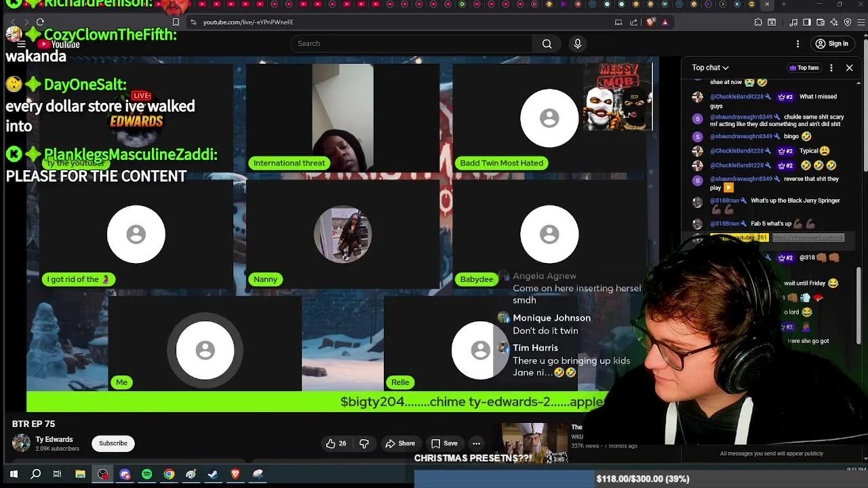Open the Brave Rewards triangle icon
This screenshot has height=488, width=868.
[665, 22]
